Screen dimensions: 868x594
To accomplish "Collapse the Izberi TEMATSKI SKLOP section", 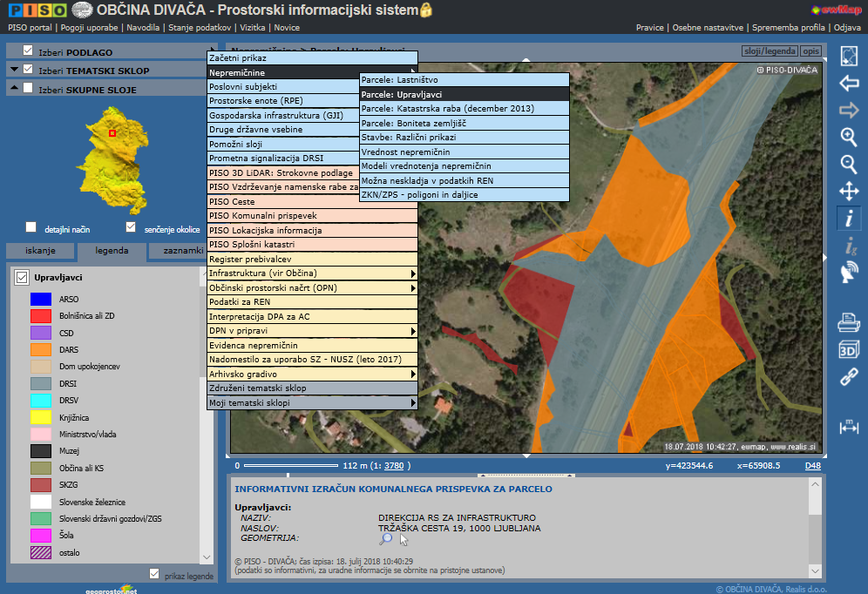I will pyautogui.click(x=15, y=70).
